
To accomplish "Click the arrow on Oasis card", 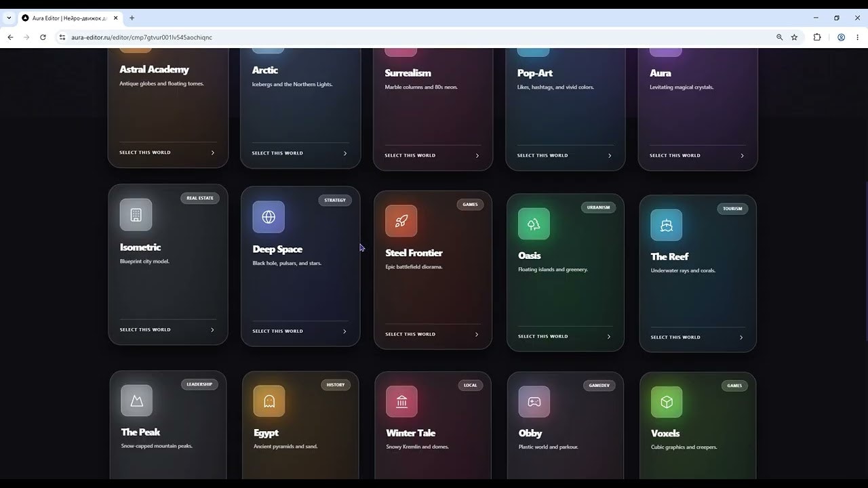I will coord(608,336).
